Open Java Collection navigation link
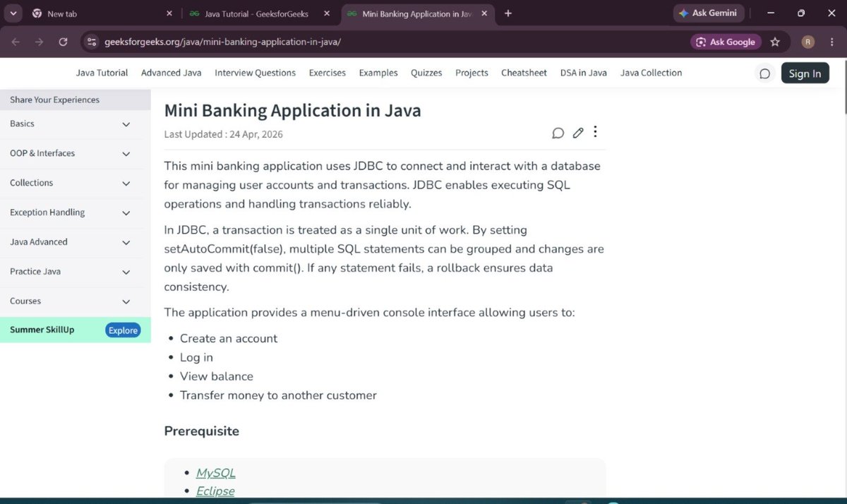Image resolution: width=847 pixels, height=504 pixels. (651, 73)
